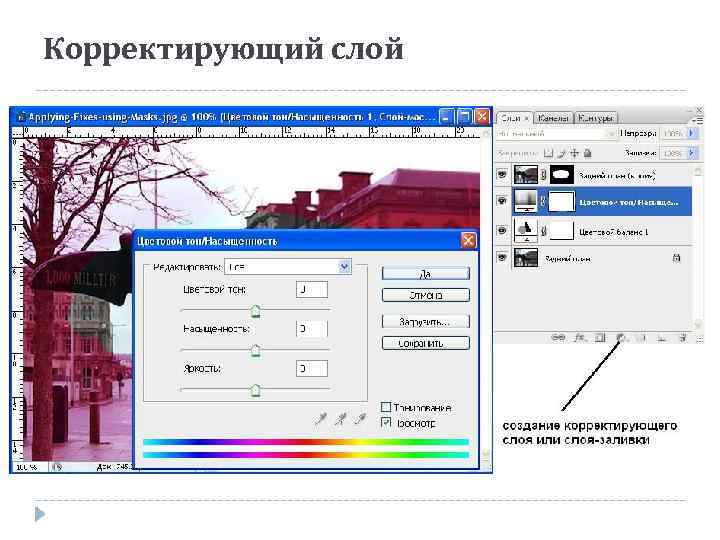Screen dimensions: 720x540
Task: Open the Заливка fill slider arrow
Action: click(692, 152)
